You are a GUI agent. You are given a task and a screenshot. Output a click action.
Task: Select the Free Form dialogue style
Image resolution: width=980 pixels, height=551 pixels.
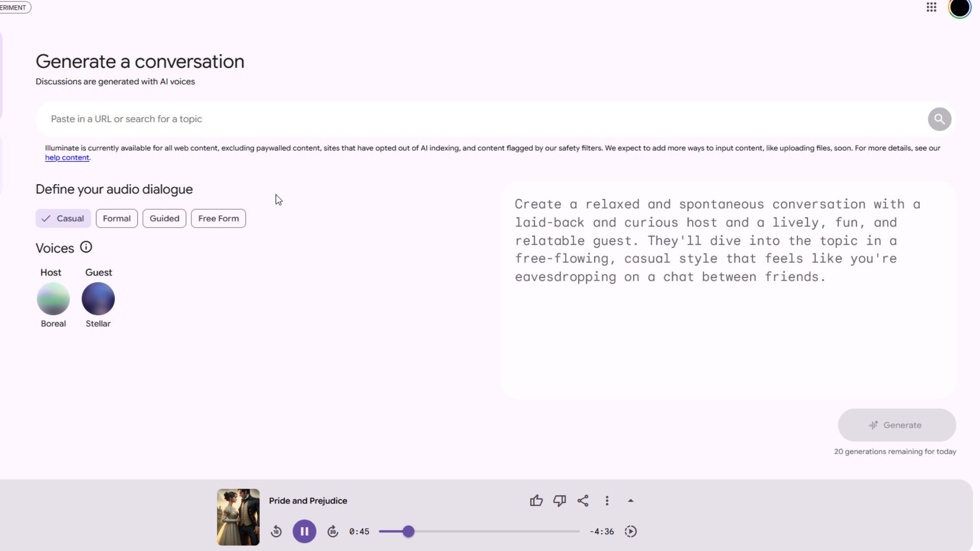tap(218, 218)
